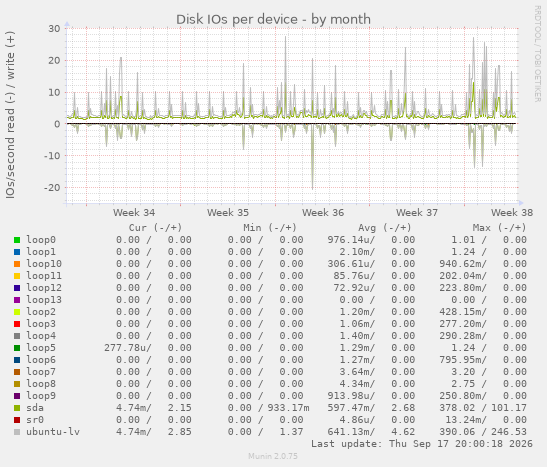Click loop5 current read value '277.78u/'
547x467 pixels.
click(128, 348)
